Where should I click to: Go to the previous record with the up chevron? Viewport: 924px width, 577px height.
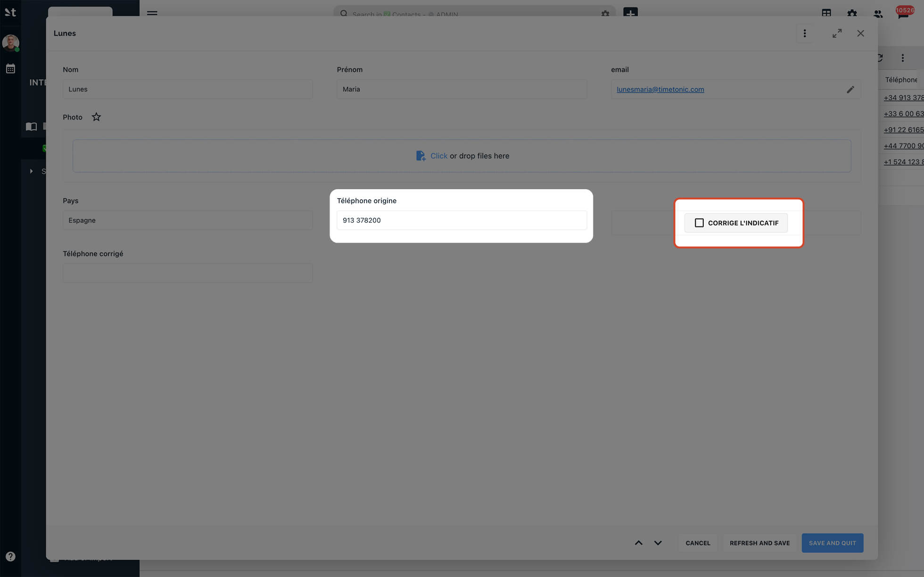(x=638, y=543)
